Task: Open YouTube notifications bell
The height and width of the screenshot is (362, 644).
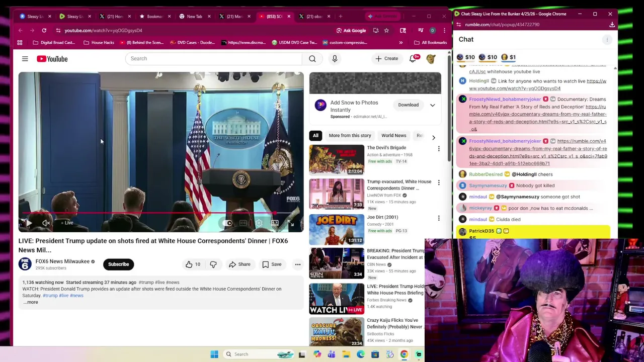Action: click(413, 59)
